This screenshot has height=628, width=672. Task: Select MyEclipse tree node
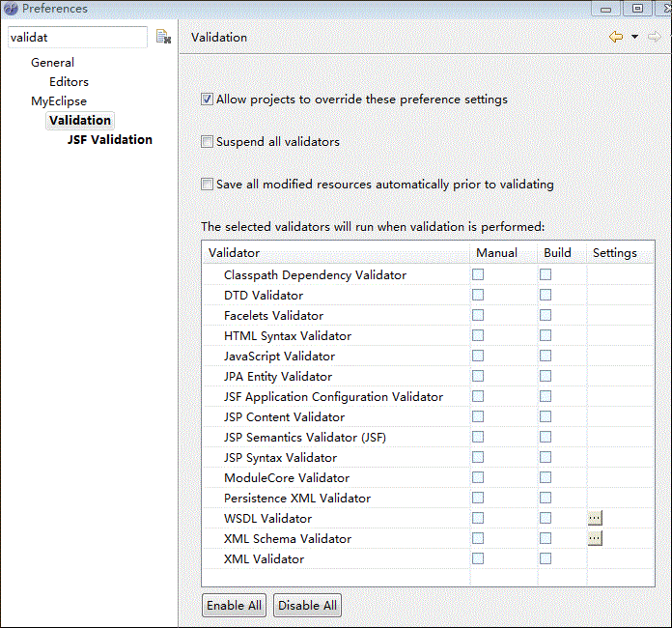[x=58, y=101]
